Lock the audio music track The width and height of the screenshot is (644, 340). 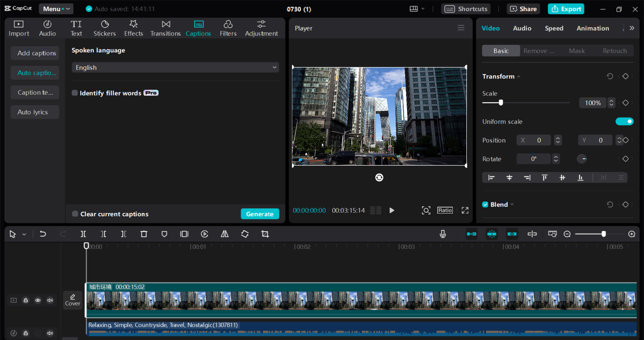pos(26,333)
